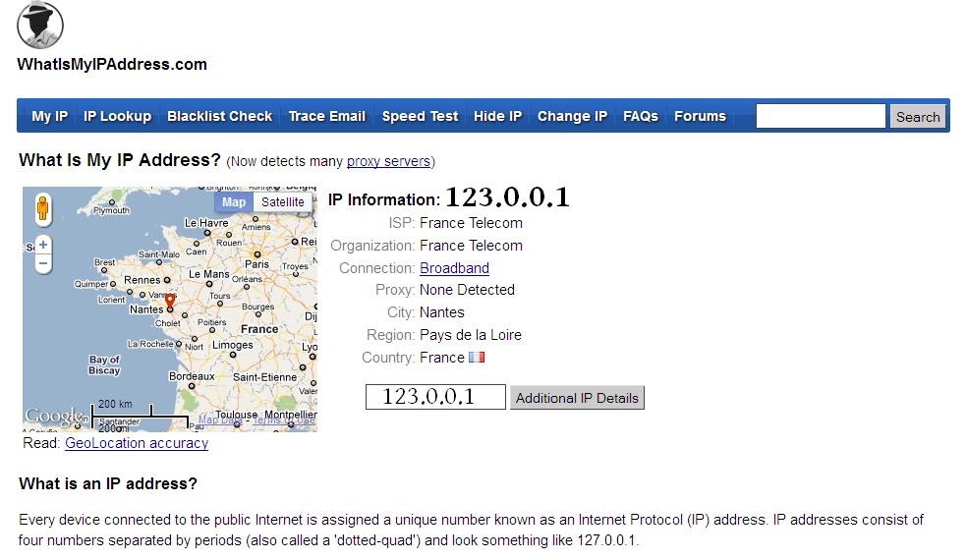Open the Broadband connection link

[x=455, y=268]
